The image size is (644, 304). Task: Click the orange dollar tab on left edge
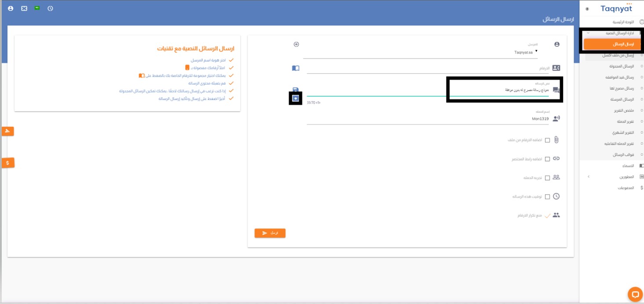(x=7, y=163)
